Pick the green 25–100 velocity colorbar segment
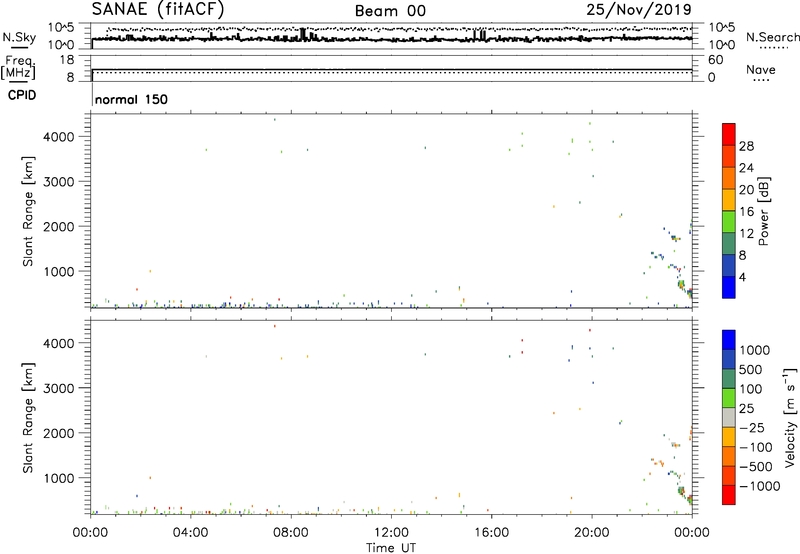Screen dimensions: 800x554 [x=729, y=398]
